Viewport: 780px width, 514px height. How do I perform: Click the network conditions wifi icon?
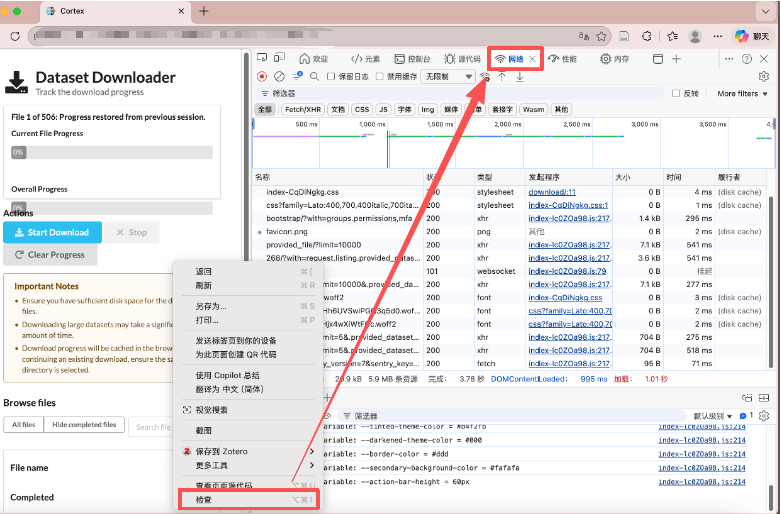pyautogui.click(x=485, y=76)
